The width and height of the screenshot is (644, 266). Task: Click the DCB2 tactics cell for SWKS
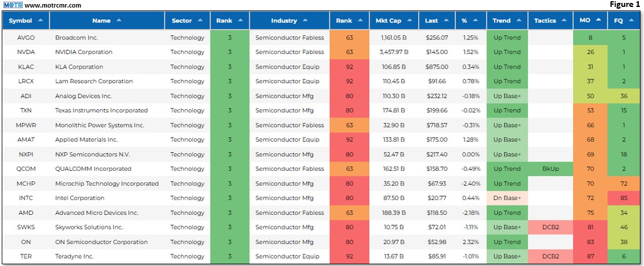(x=551, y=227)
